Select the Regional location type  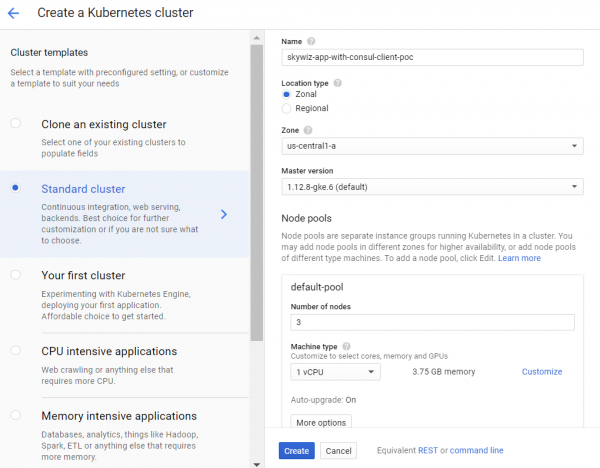[288, 108]
